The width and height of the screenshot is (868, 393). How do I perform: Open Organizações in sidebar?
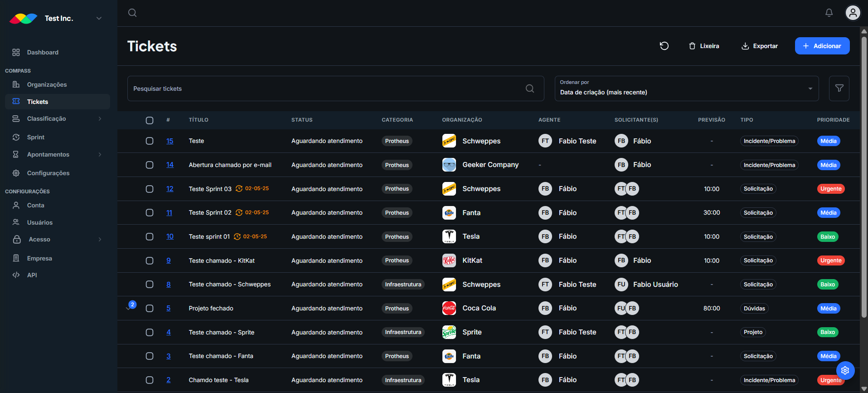(x=58, y=84)
